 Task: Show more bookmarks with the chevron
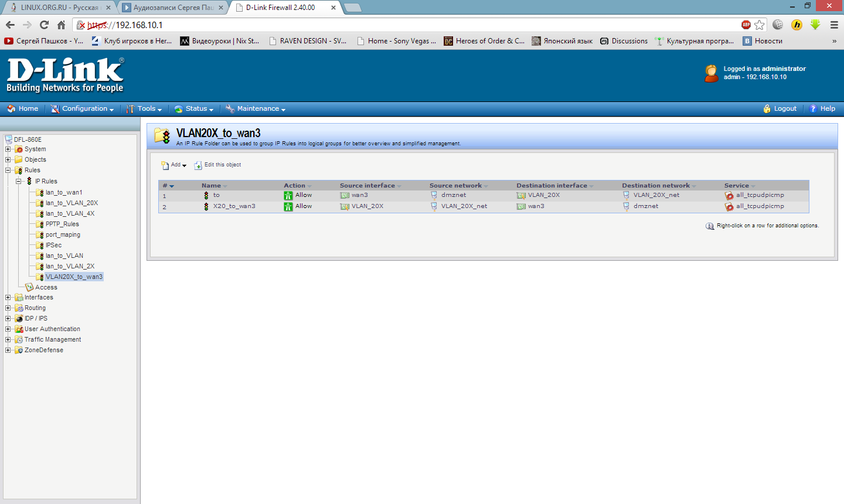coord(834,41)
